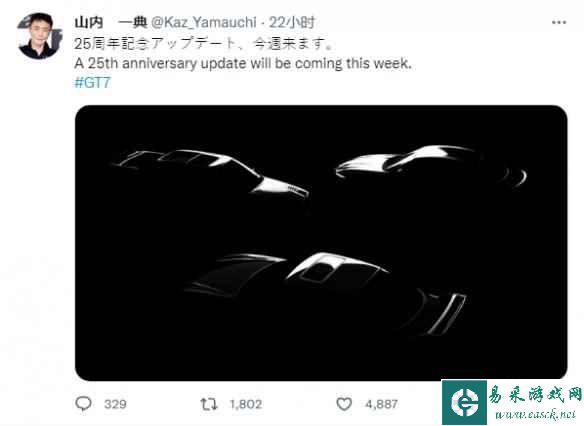This screenshot has height=426, width=584.
Task: Click the 1,802 retweet count
Action: pyautogui.click(x=246, y=404)
